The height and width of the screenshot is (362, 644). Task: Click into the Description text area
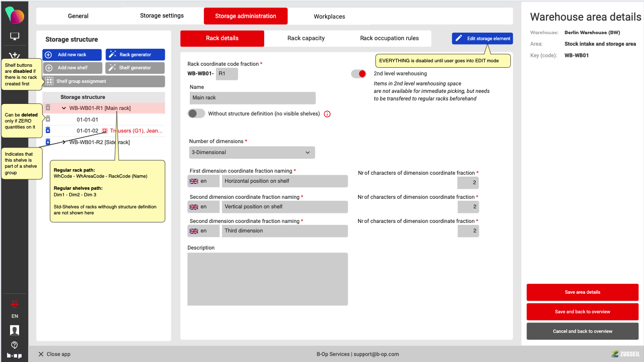(x=267, y=279)
